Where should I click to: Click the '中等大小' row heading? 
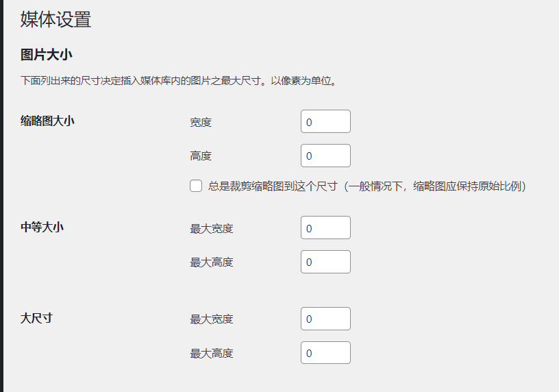[42, 227]
